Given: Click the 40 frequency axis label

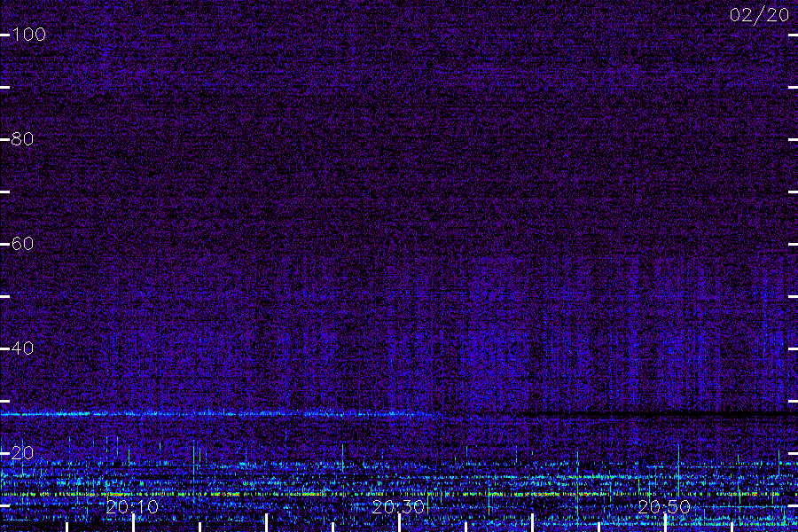Looking at the screenshot, I should click(22, 348).
